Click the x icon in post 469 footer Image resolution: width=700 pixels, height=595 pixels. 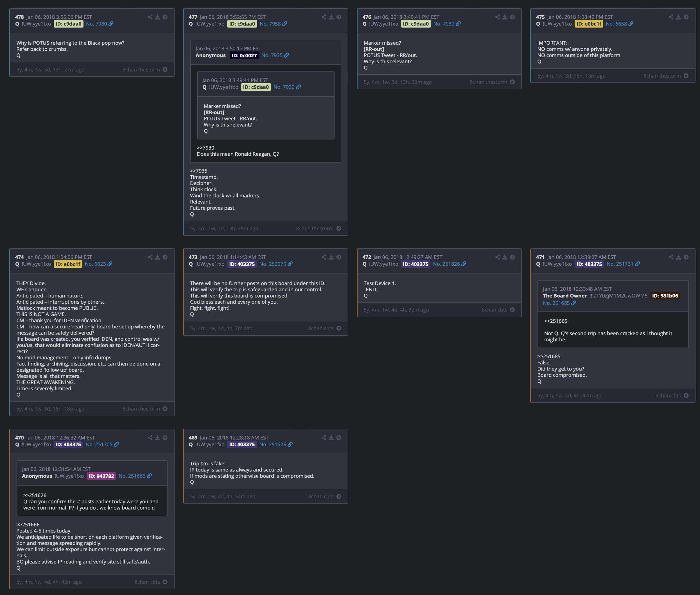coord(338,497)
